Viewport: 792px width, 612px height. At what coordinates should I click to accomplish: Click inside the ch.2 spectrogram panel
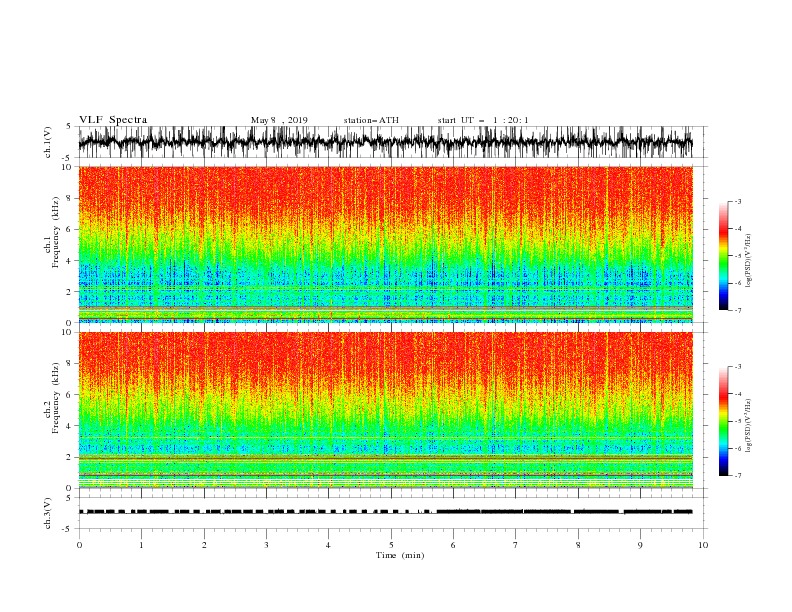[385, 410]
